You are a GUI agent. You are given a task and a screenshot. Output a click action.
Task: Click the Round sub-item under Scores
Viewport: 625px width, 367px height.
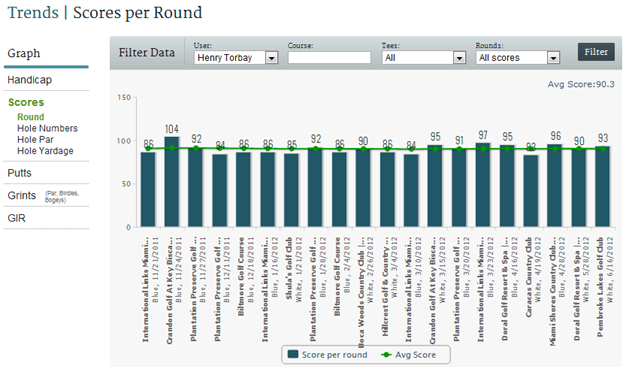[31, 117]
